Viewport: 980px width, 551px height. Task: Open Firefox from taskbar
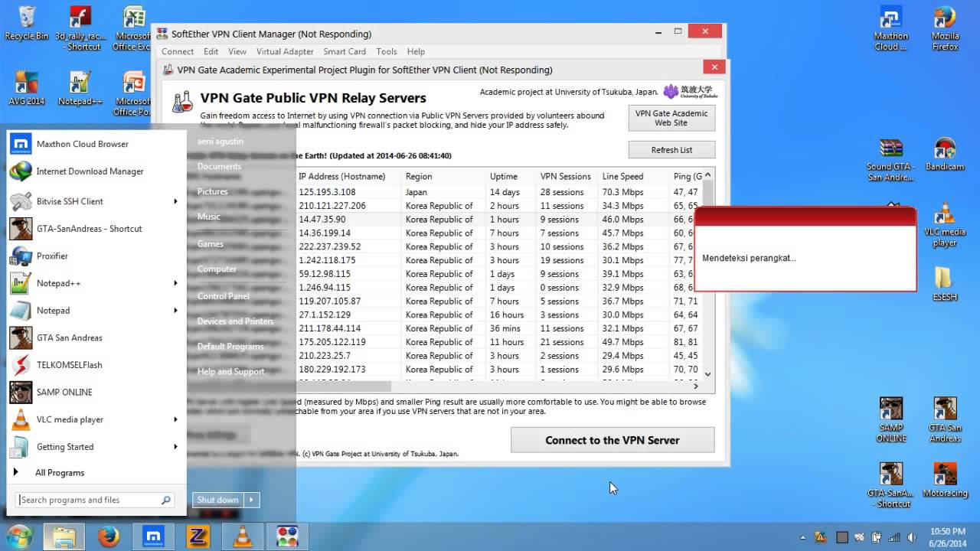click(109, 537)
